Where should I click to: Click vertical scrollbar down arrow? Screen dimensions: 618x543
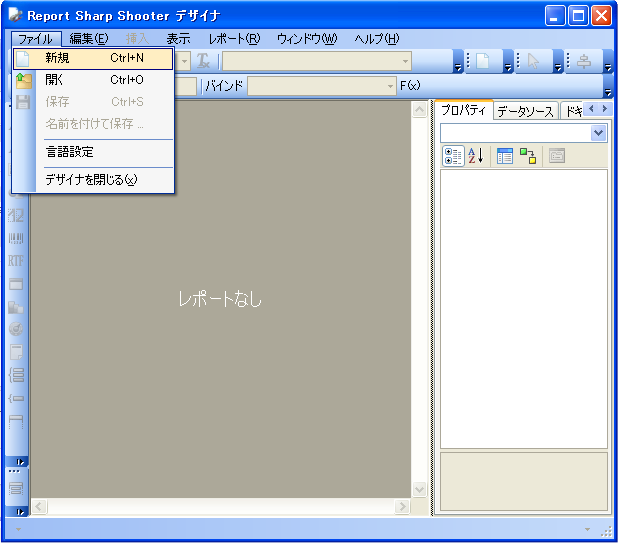[x=419, y=489]
